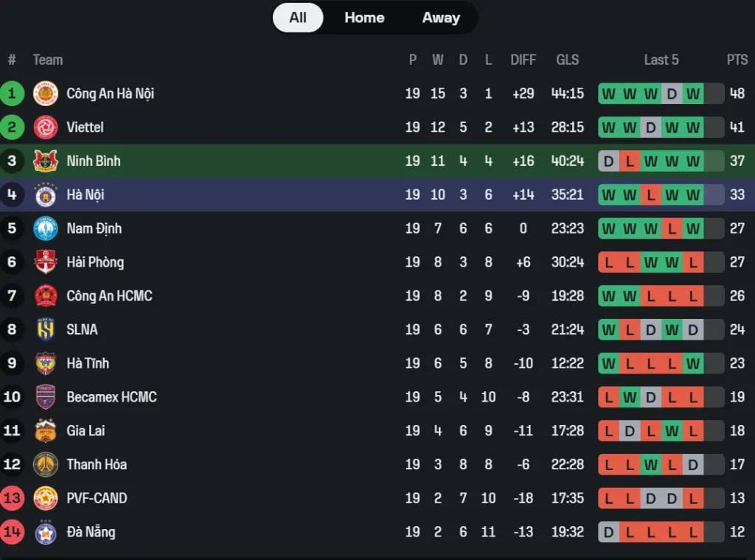Sort table by PTS column header
755x560 pixels.
point(737,60)
